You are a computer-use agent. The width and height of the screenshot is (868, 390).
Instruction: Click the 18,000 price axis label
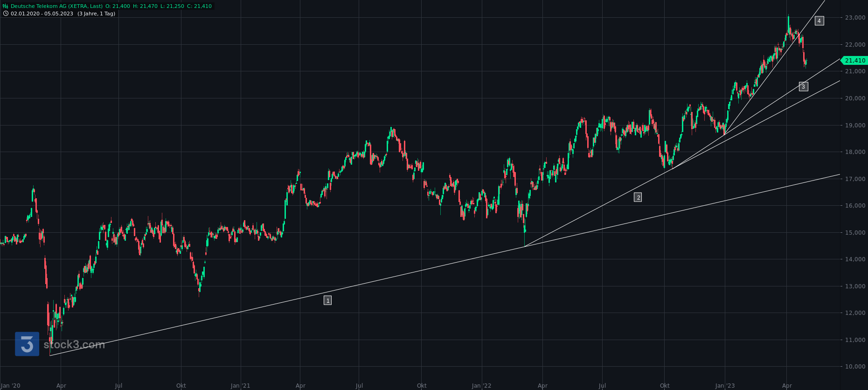[x=855, y=152]
